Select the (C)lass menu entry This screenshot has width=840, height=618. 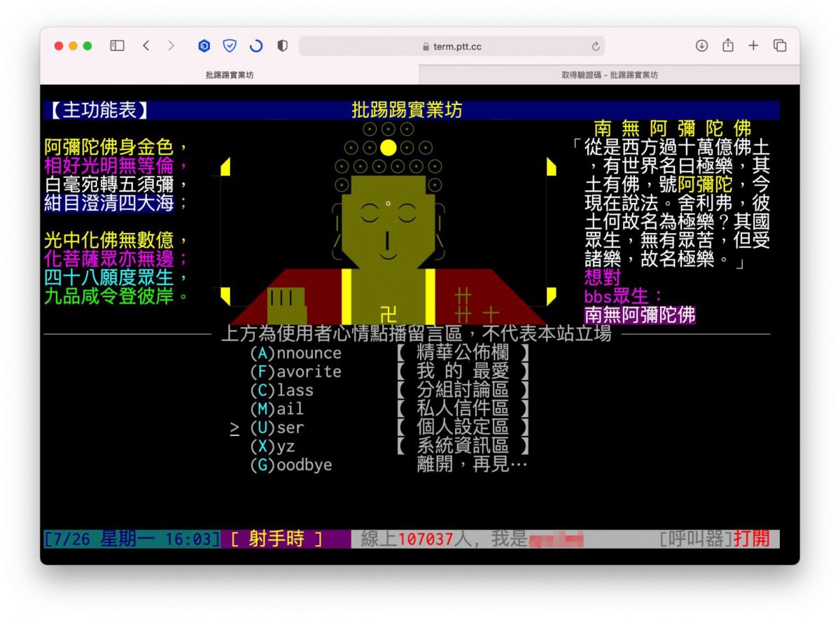282,391
